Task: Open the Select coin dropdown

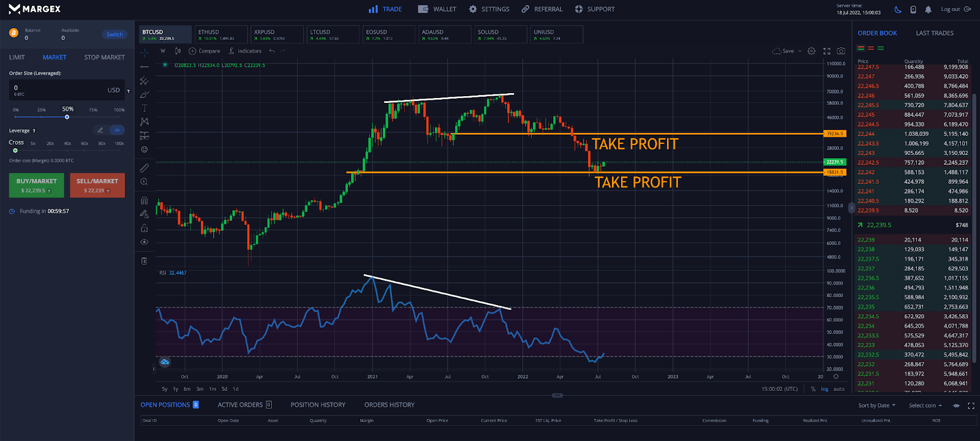Action: coord(925,405)
